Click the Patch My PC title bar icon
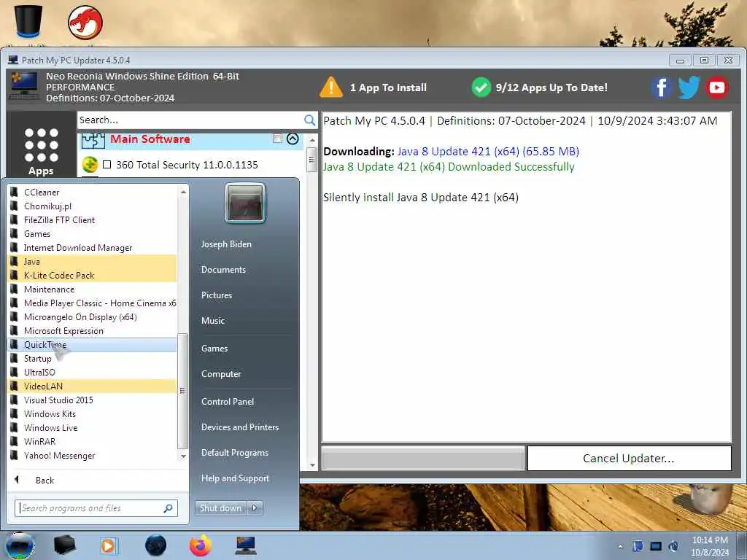 (13, 60)
